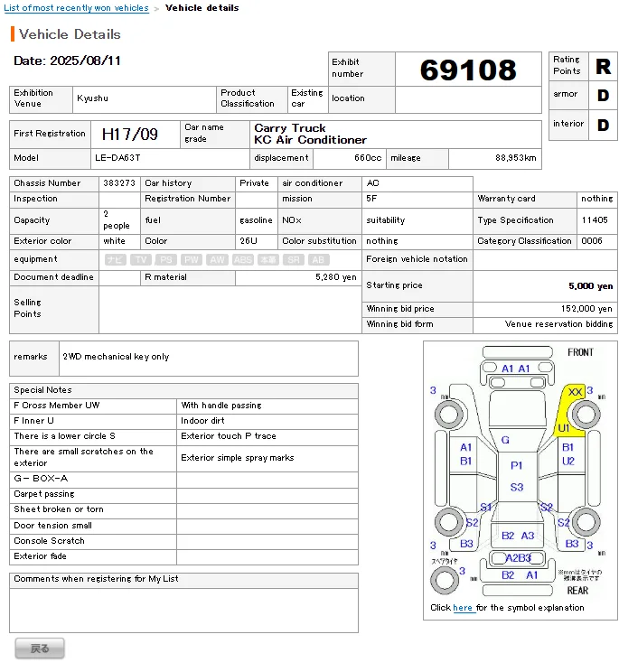The width and height of the screenshot is (619, 672).
Task: Click the front tire on the diagram's left side
Action: pos(447,415)
